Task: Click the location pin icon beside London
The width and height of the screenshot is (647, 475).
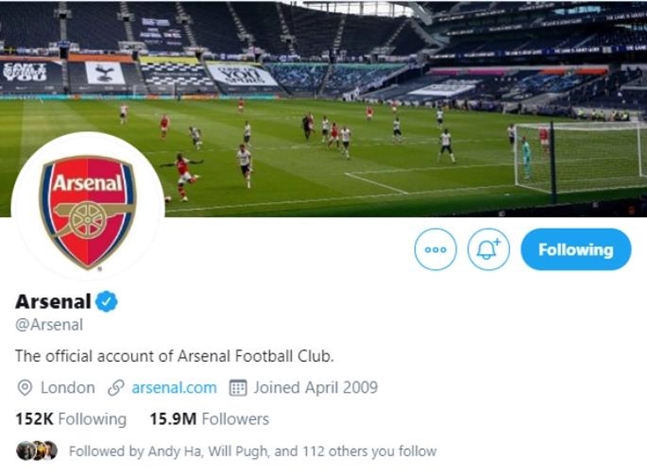Action: point(25,387)
